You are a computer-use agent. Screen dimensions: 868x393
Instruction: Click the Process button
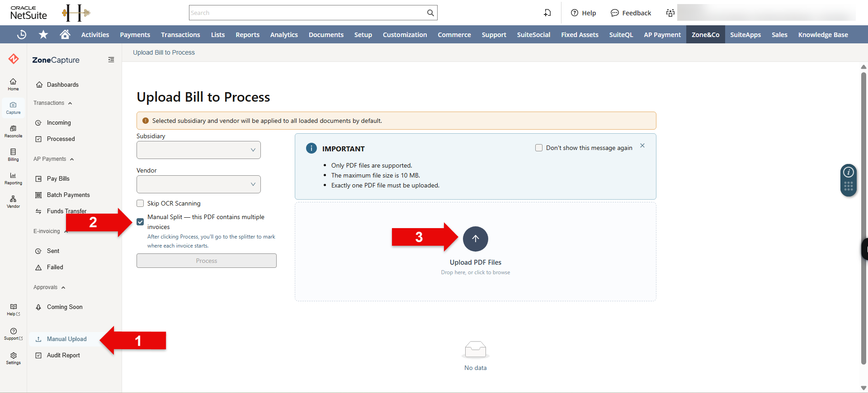(x=207, y=261)
